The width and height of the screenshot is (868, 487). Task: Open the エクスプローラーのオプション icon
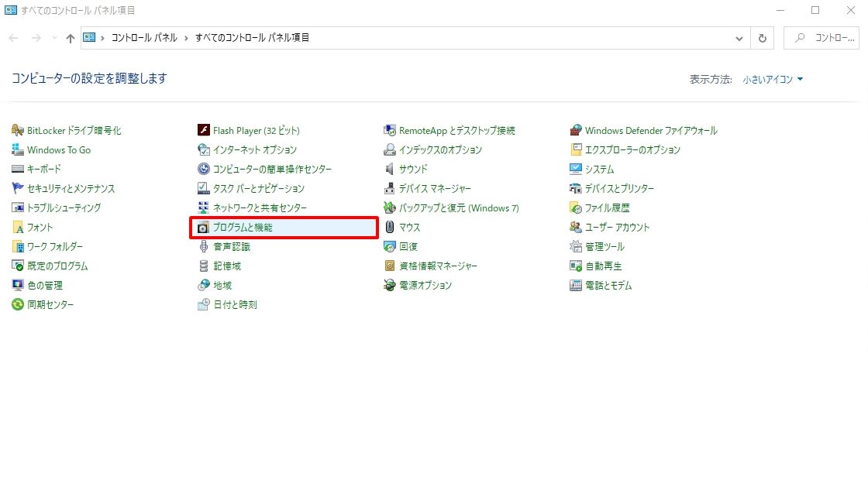pyautogui.click(x=576, y=149)
